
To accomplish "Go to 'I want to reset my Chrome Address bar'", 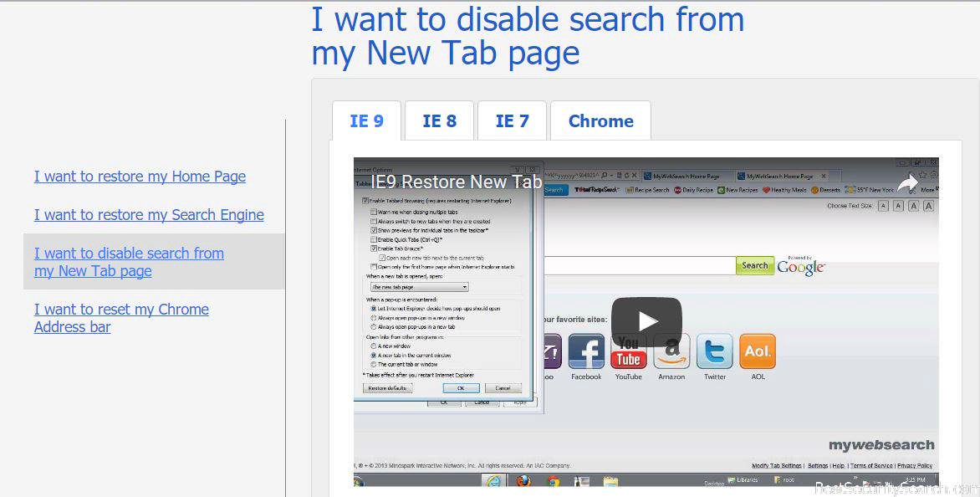I will click(x=121, y=318).
